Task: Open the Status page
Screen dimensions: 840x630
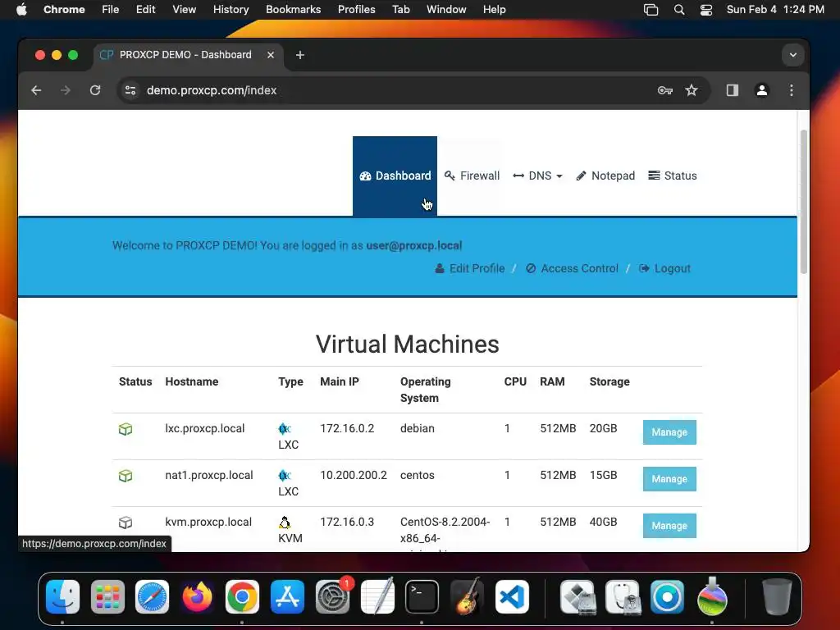Action: coord(673,176)
